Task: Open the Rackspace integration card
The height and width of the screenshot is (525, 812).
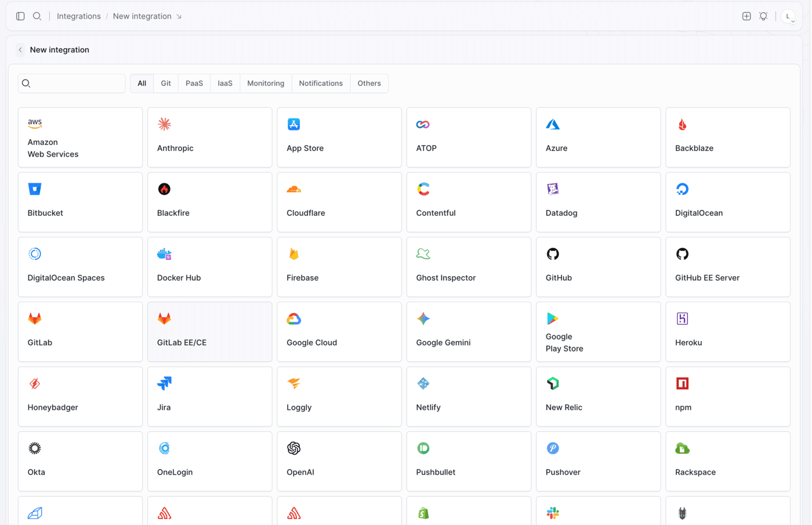Action: click(728, 461)
